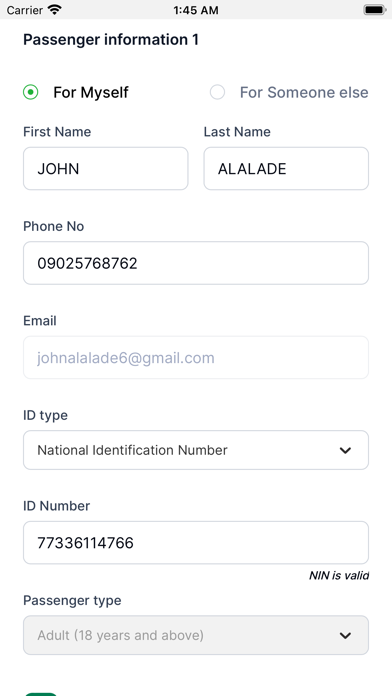Open the Adult (18 years and above) dropdown
Image resolution: width=392 pixels, height=696 pixels.
[x=196, y=635]
